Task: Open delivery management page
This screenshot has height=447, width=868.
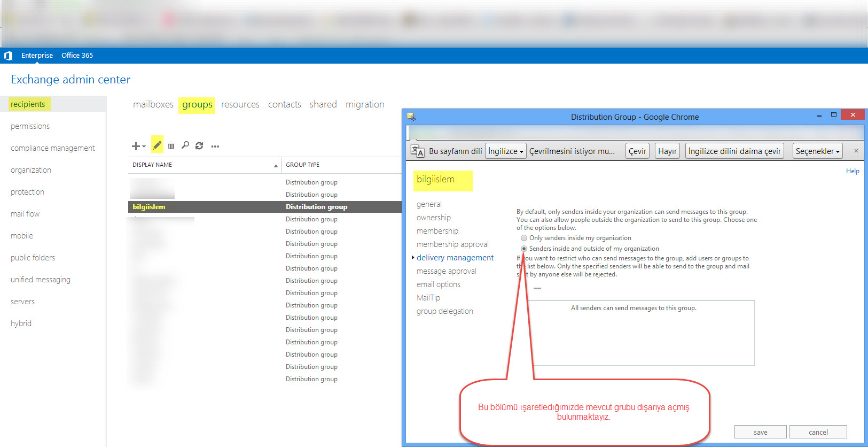Action: coord(455,258)
